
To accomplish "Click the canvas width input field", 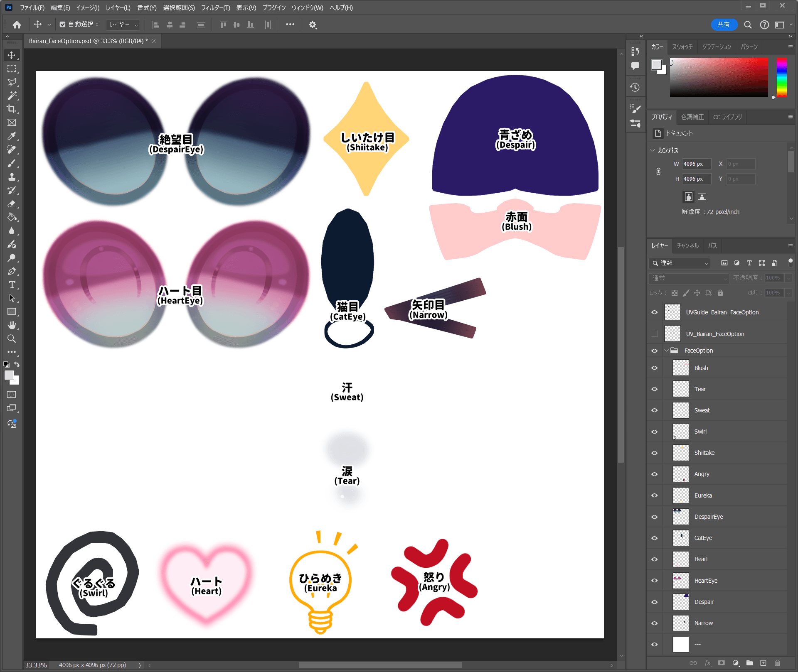I will click(x=696, y=164).
